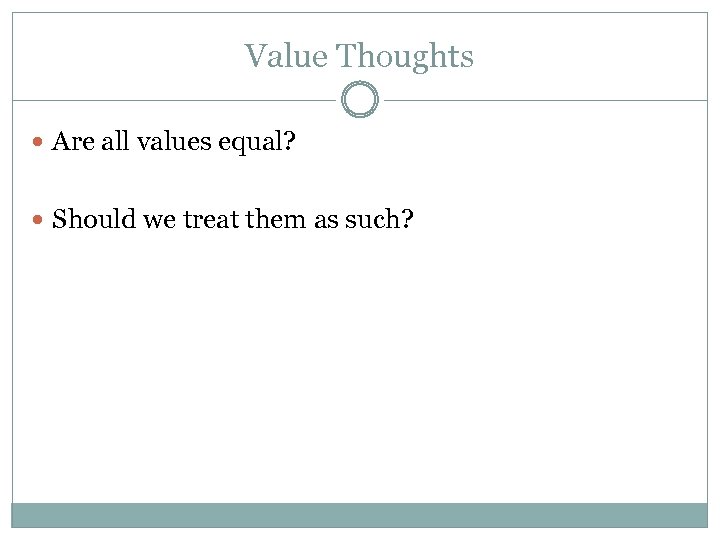720x540 pixels.
Task: Click the word "all" in the first bullet
Action: (116, 142)
